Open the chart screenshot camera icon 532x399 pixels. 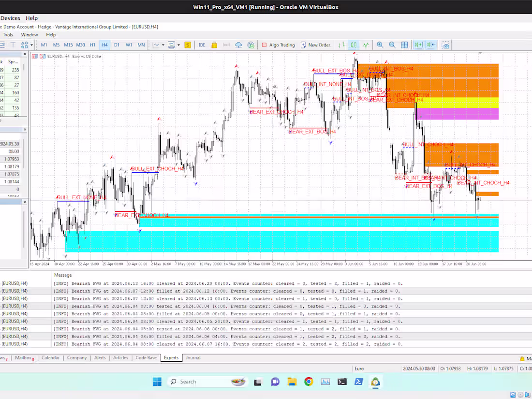pos(445,44)
